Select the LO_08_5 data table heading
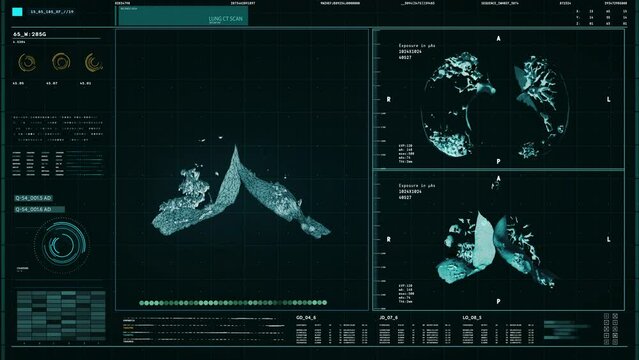Image resolution: width=639 pixels, height=360 pixels. [x=472, y=318]
